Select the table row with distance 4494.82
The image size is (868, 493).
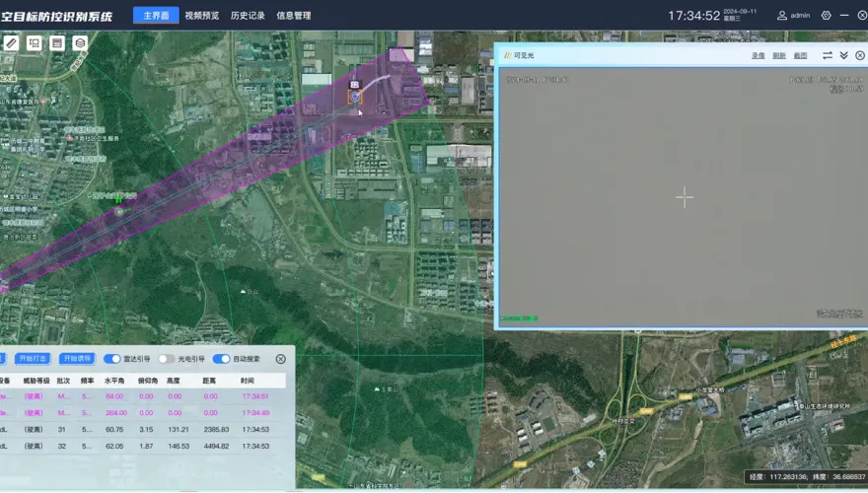[143, 446]
